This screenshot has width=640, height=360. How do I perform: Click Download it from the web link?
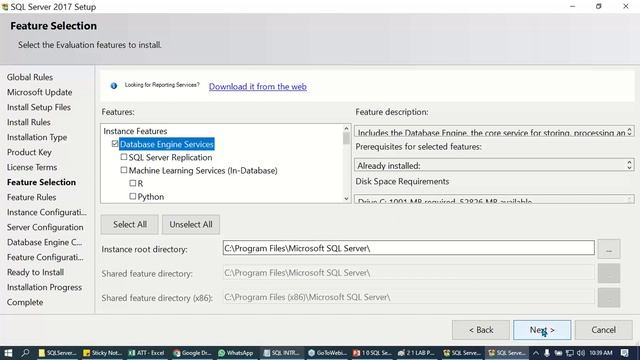258,87
